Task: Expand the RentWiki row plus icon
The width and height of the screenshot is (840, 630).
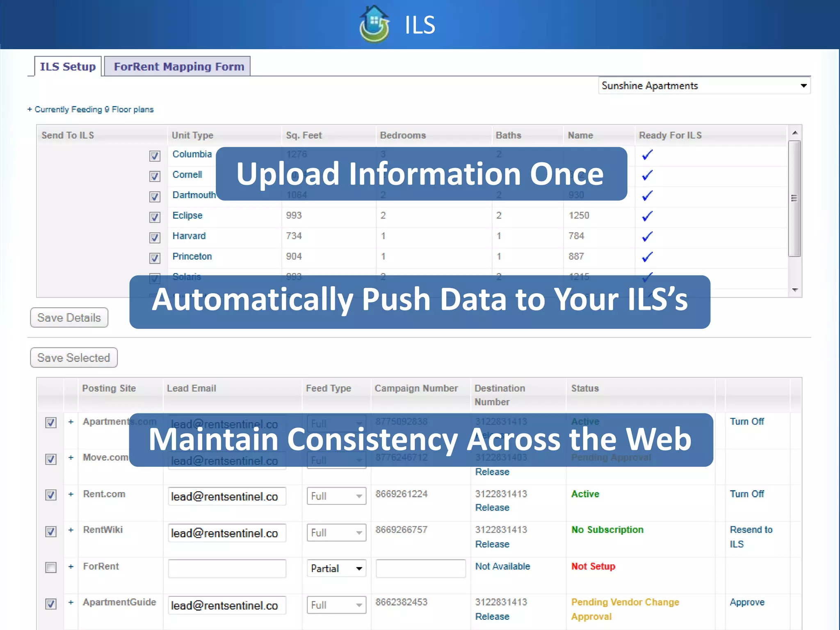Action: point(71,530)
